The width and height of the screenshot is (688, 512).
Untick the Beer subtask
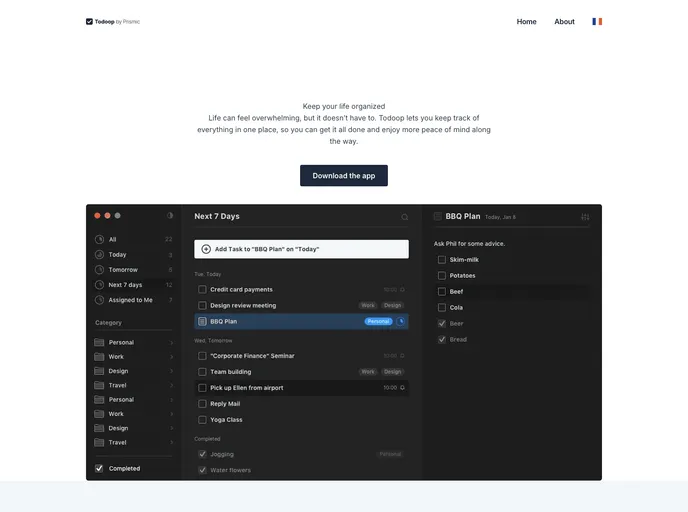(x=442, y=324)
